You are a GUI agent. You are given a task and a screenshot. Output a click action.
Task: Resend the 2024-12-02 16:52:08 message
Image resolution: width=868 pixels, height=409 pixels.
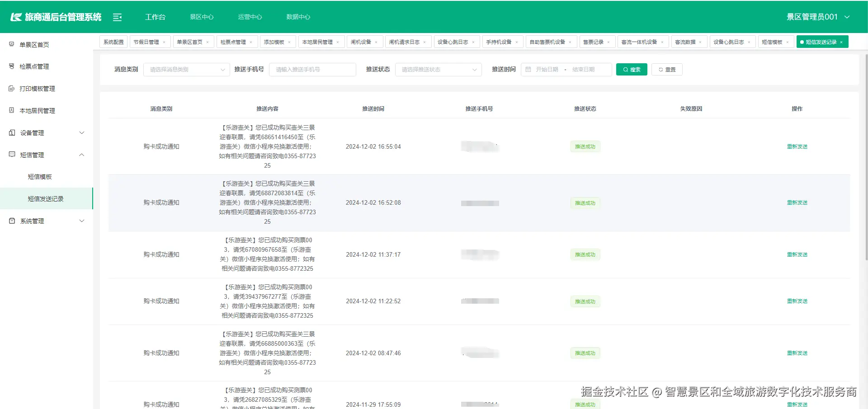click(x=797, y=202)
